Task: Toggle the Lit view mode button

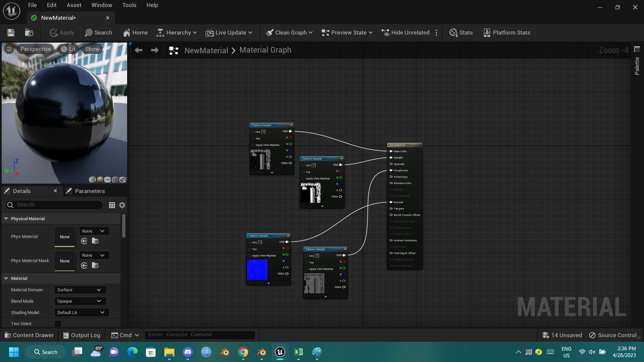Action: 67,49
